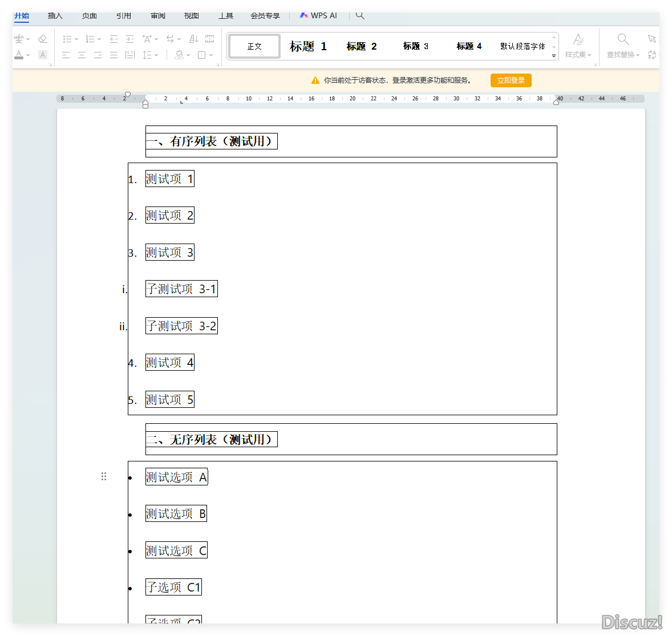Click the eraser clear formatting icon

point(42,39)
